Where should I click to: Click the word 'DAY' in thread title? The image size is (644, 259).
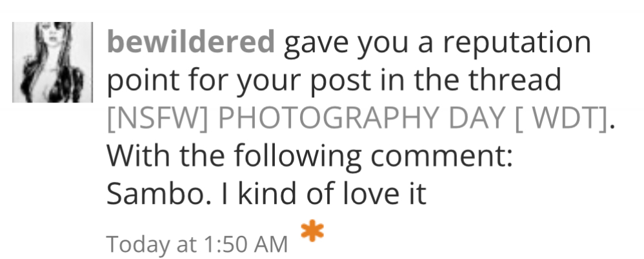(469, 118)
